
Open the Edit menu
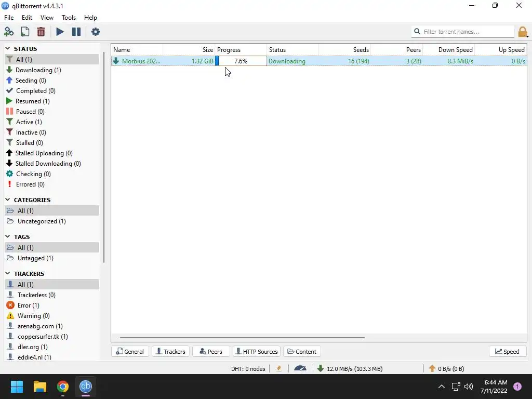click(27, 18)
